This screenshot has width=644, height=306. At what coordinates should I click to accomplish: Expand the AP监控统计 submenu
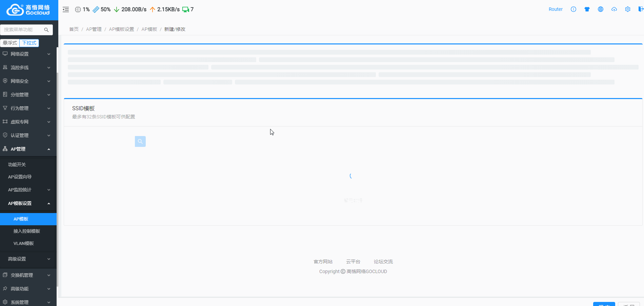[28, 190]
